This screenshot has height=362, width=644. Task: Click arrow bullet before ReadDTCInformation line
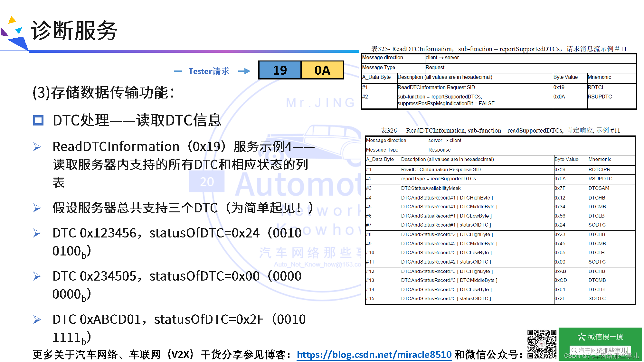click(37, 147)
